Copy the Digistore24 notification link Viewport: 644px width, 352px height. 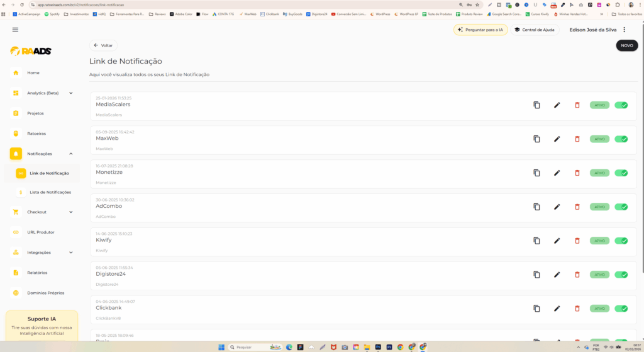point(536,275)
